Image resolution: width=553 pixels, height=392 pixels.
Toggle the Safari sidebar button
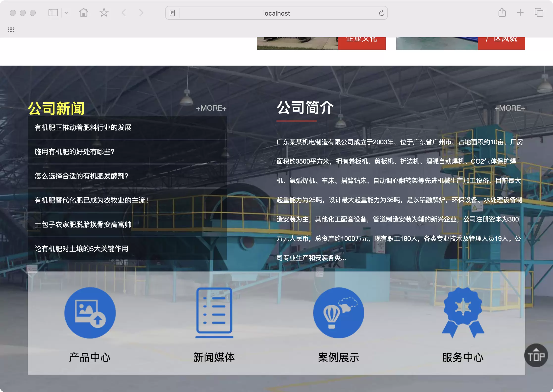pyautogui.click(x=53, y=13)
